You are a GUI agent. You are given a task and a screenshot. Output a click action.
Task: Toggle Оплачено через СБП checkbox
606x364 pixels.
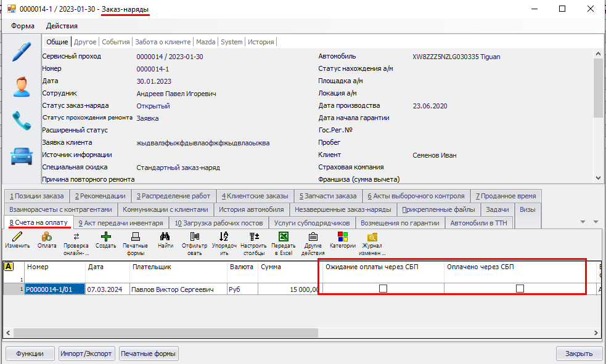point(520,289)
